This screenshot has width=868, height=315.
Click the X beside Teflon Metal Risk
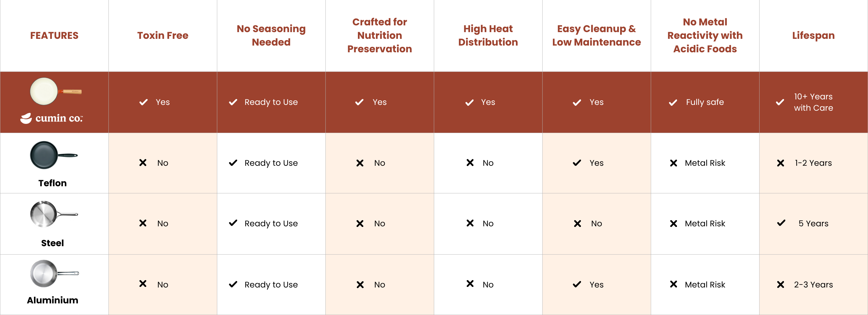tap(674, 163)
